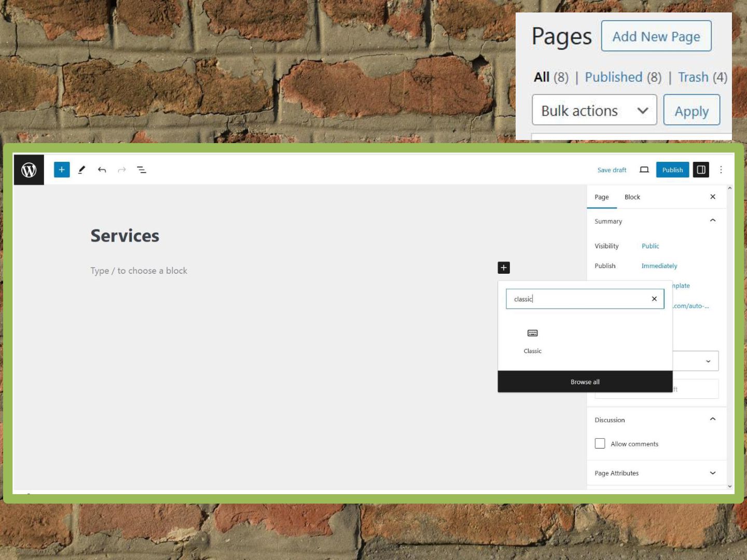747x560 pixels.
Task: Collapse the Discussion panel
Action: coord(713,419)
